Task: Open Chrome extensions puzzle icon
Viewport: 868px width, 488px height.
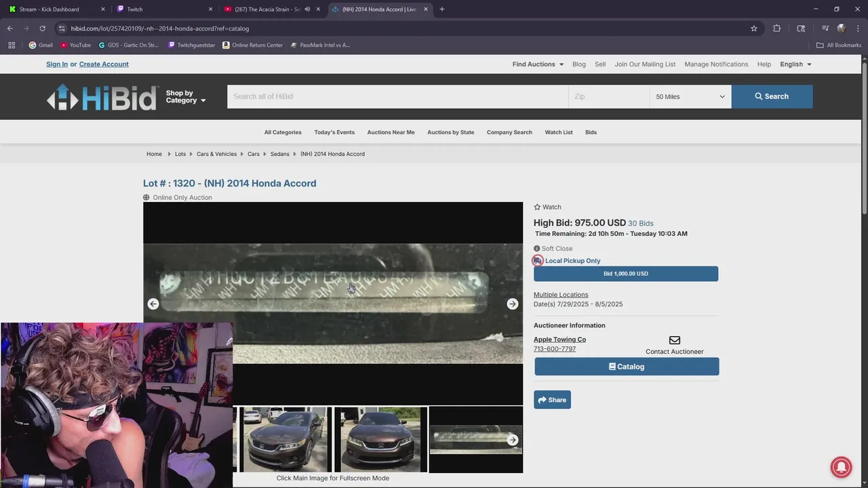Action: (x=777, y=28)
